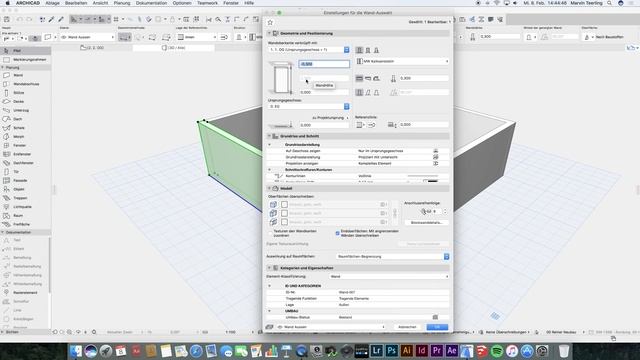640x360 pixels.
Task: Select the Rasterelement grid tool
Action: [x=25, y=293]
